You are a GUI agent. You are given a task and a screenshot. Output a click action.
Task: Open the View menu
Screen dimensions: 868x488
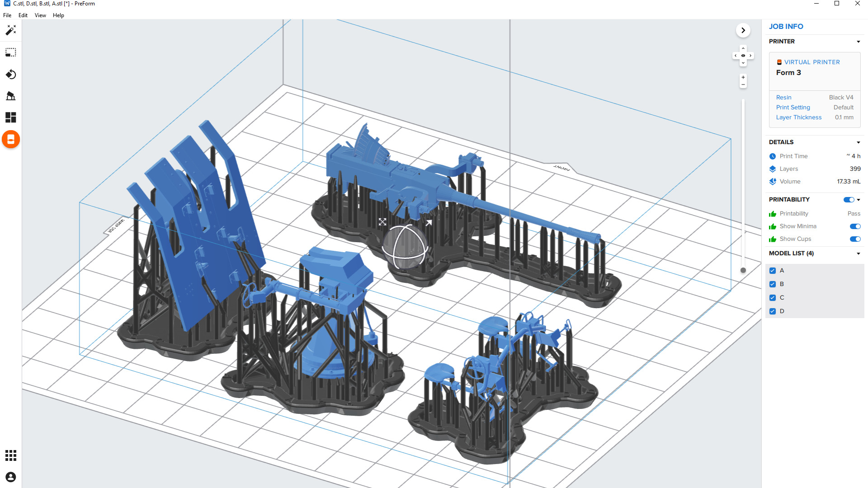pyautogui.click(x=40, y=15)
